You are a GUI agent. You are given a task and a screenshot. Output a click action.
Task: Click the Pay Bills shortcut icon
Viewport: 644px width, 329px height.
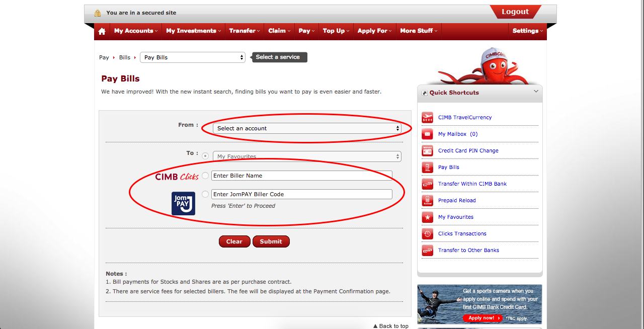pyautogui.click(x=428, y=167)
